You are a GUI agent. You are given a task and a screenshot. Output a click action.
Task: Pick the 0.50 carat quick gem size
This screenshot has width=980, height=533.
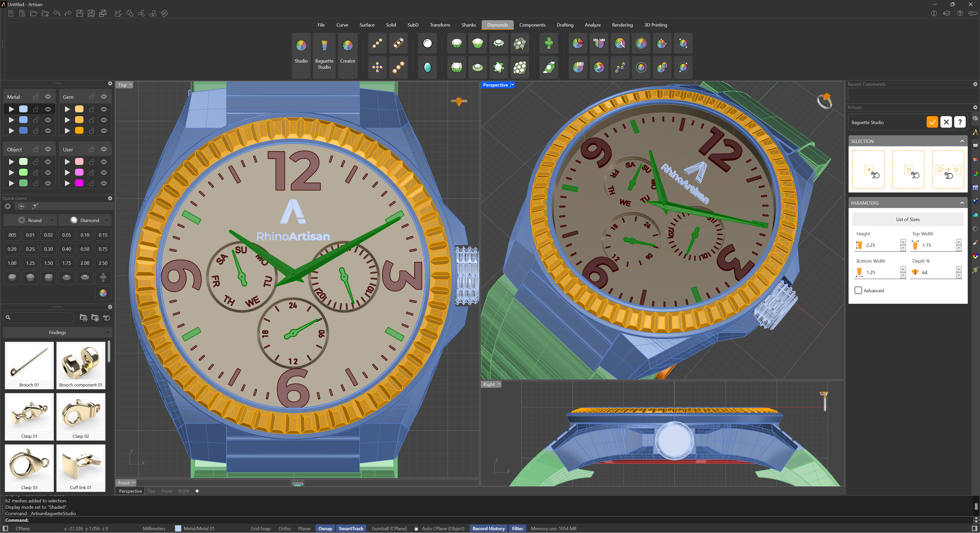tap(85, 249)
